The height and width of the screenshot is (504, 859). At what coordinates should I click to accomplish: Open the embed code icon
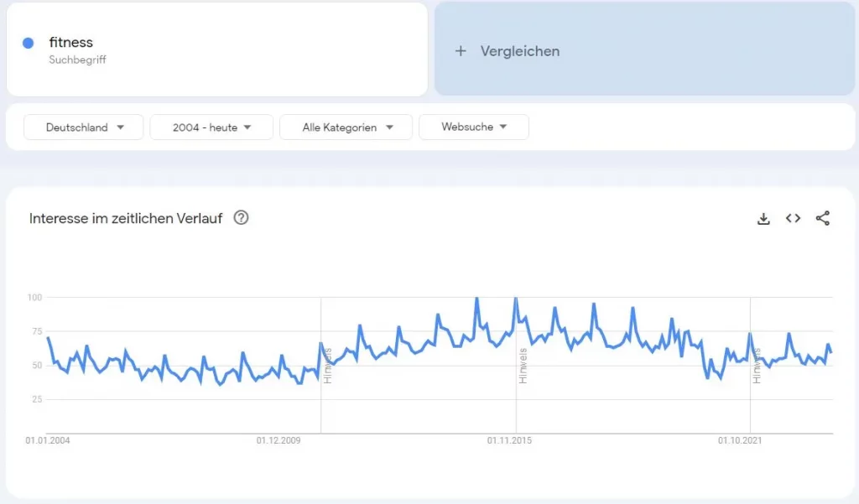(x=793, y=219)
